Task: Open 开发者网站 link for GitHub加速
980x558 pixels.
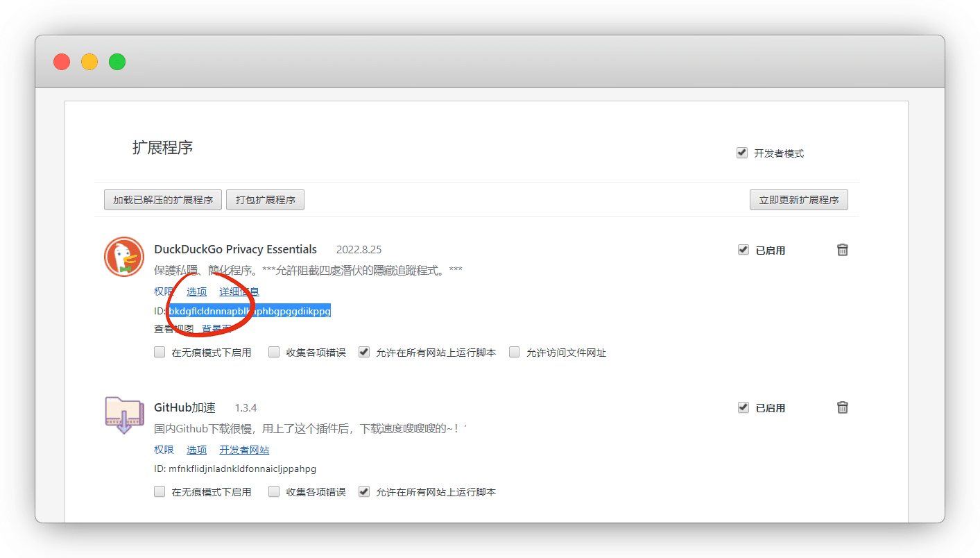Action: pyautogui.click(x=244, y=450)
